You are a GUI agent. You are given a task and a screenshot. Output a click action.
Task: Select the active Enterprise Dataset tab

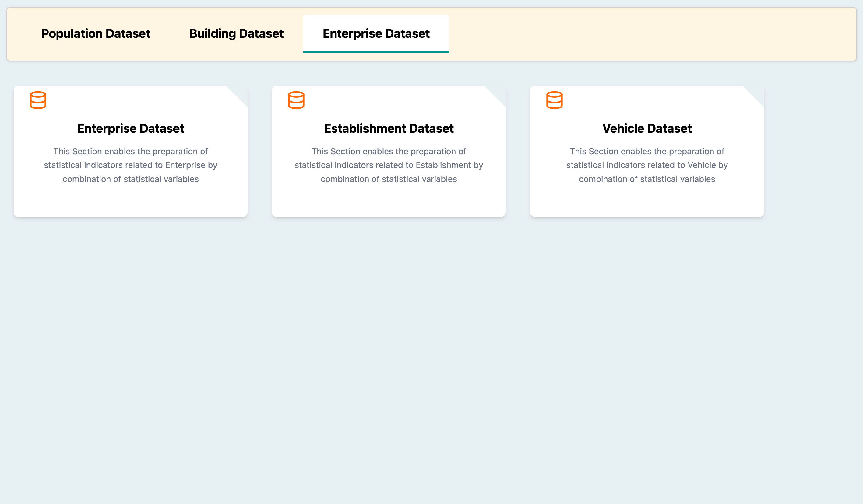pos(376,33)
